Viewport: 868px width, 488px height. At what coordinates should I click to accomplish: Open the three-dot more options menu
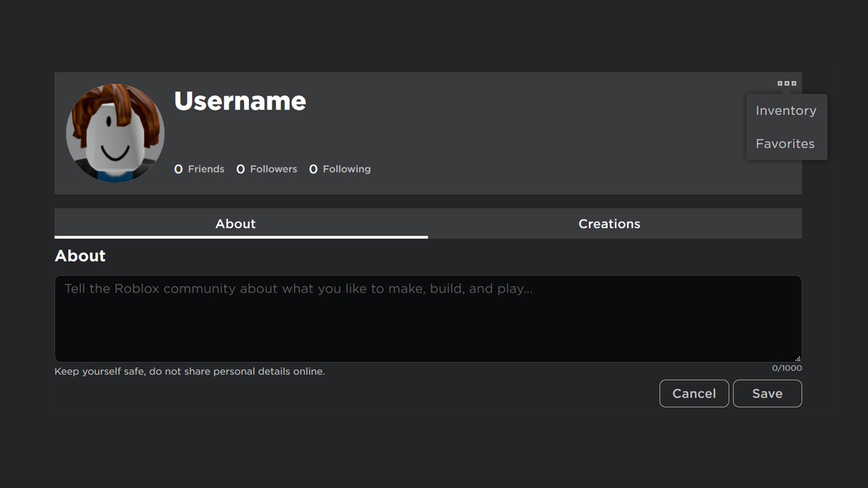787,84
